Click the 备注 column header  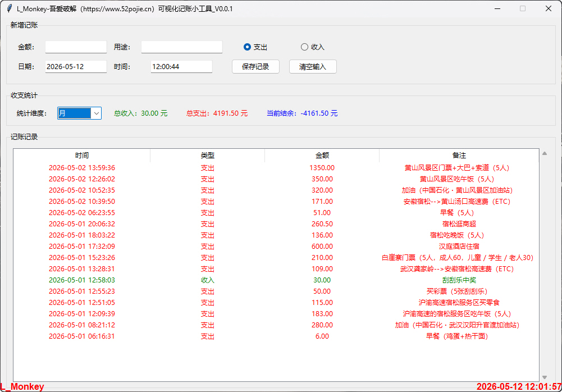click(x=459, y=156)
